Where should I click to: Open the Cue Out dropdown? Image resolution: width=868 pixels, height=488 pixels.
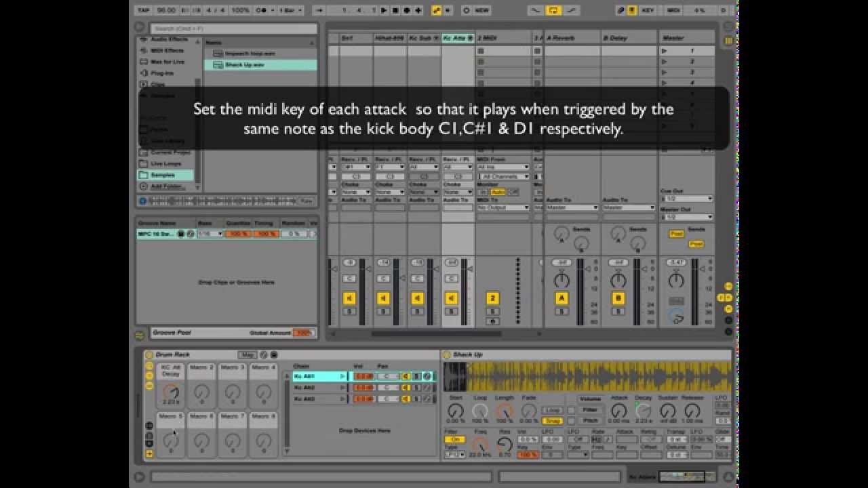[x=687, y=199]
